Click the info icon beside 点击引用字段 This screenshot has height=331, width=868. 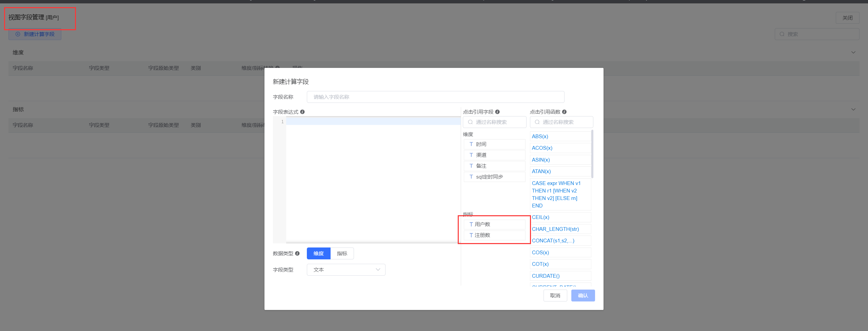pos(497,112)
